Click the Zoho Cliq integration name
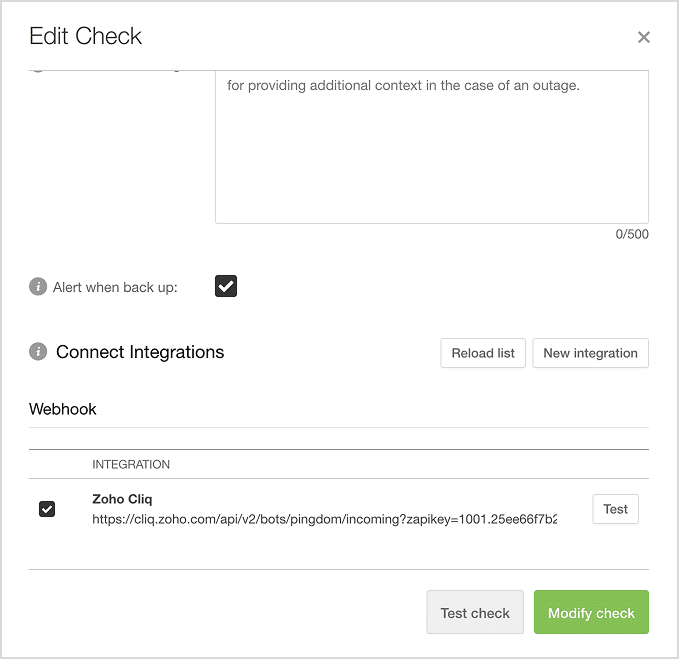Screen dimensions: 679x659 [122, 499]
